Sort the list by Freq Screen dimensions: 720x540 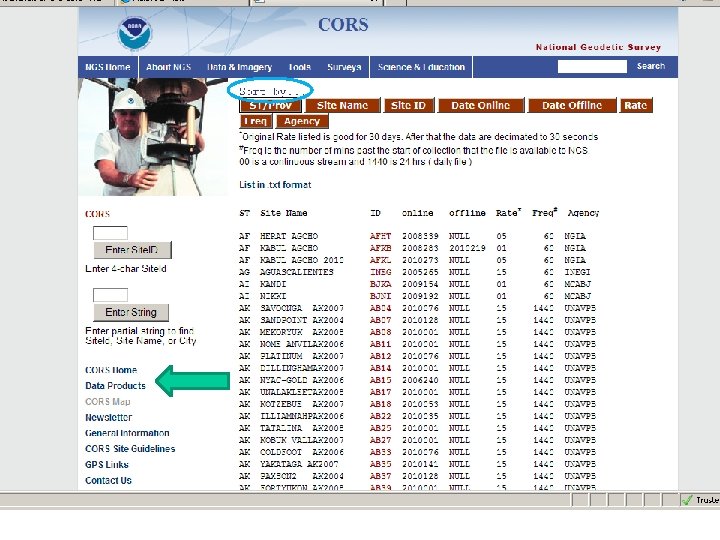[x=256, y=121]
